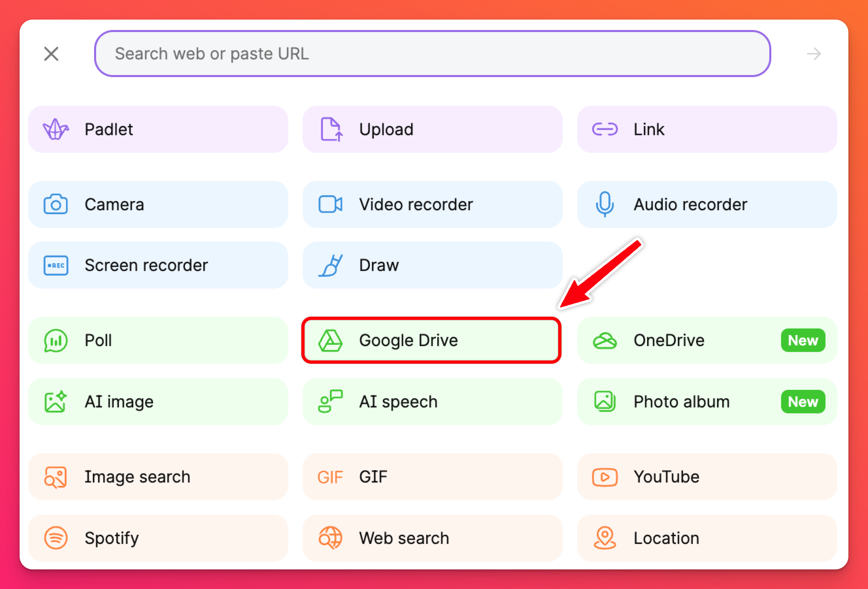
Task: Click the Upload file icon
Action: [x=330, y=130]
